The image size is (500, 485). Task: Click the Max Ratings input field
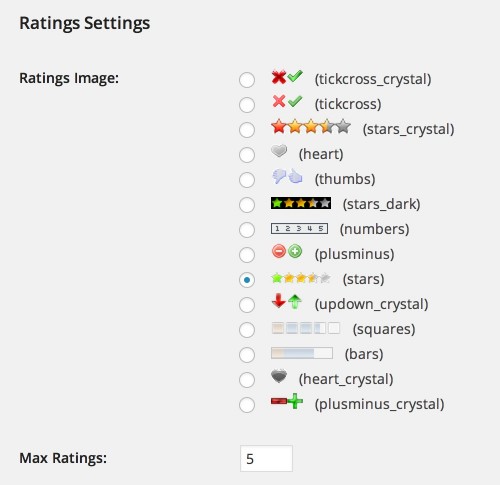pyautogui.click(x=266, y=459)
